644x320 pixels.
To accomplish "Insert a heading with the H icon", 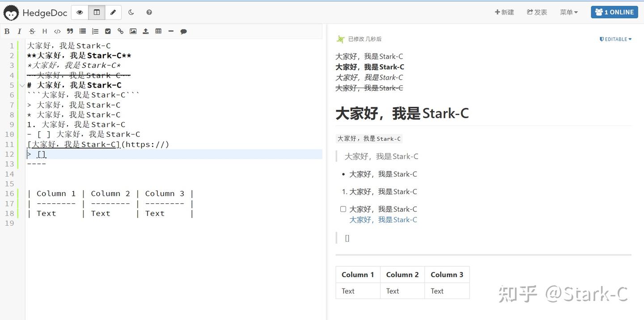I will tap(44, 31).
